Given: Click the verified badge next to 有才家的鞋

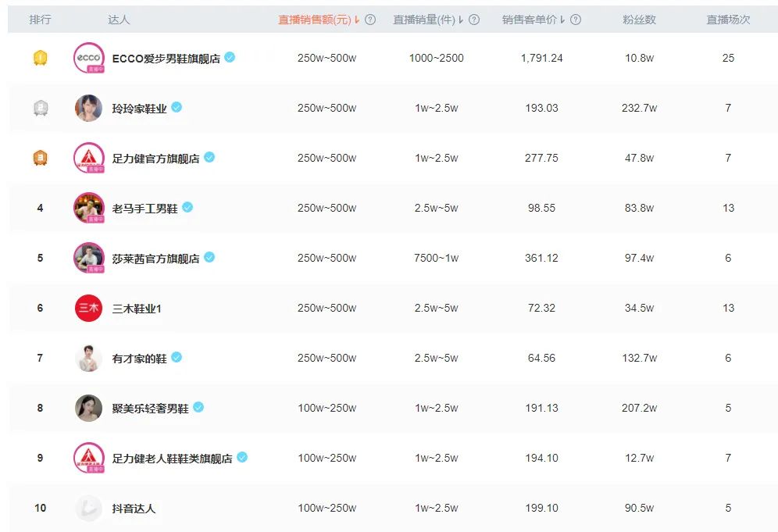Looking at the screenshot, I should coord(177,358).
